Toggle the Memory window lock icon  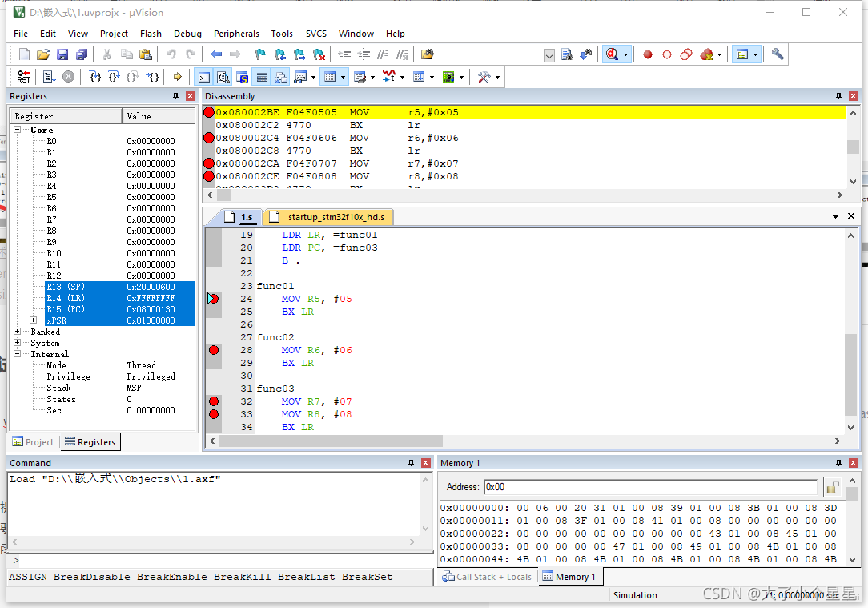(x=832, y=487)
